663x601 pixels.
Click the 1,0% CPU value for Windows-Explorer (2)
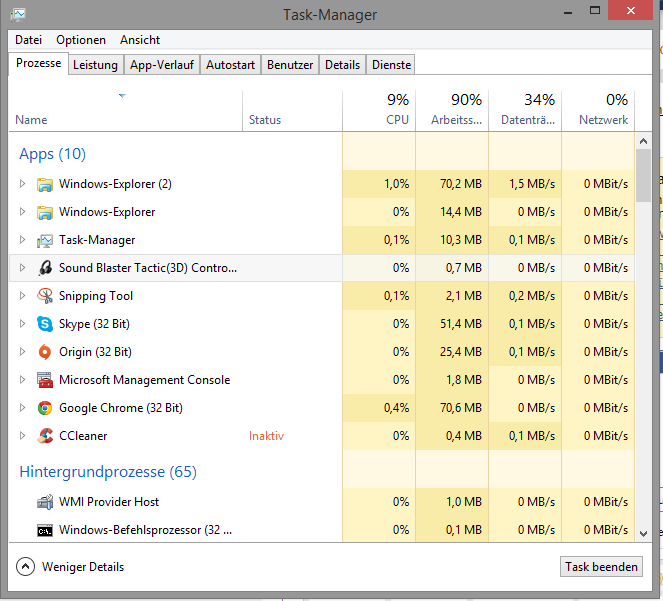pyautogui.click(x=397, y=184)
